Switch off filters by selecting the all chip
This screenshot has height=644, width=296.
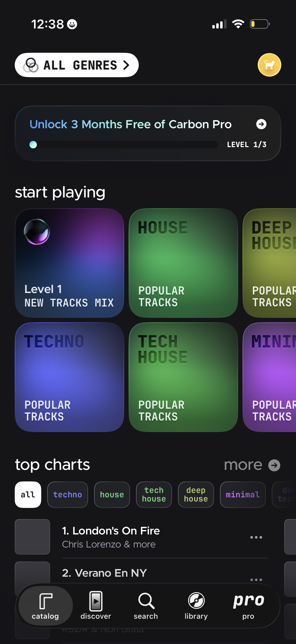coord(28,494)
